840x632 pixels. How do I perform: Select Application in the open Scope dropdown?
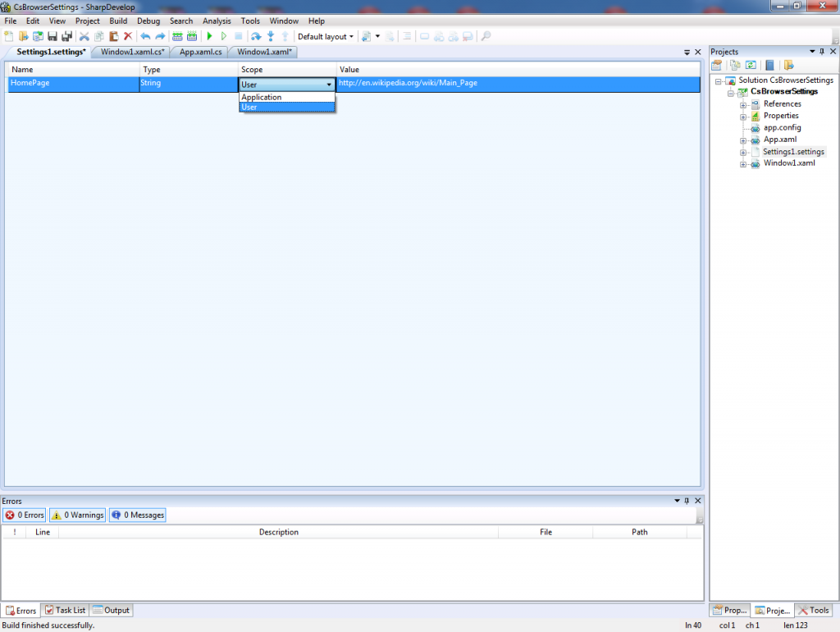click(261, 97)
